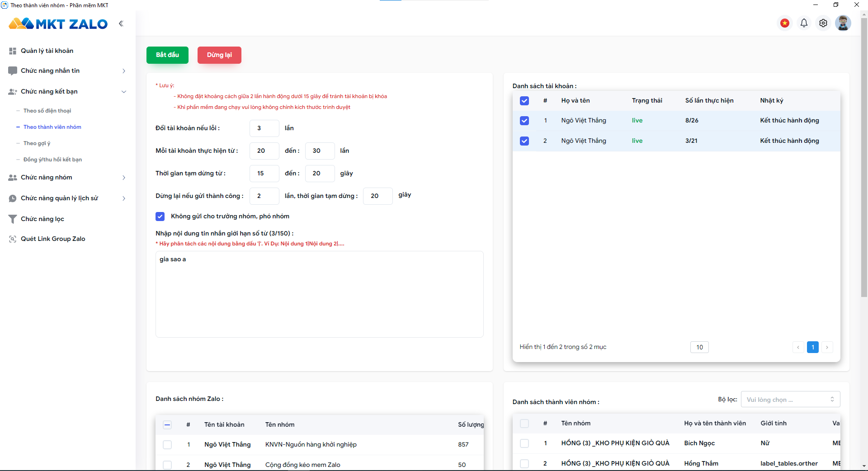The image size is (868, 471).
Task: Click the Vietnam flag language icon
Action: point(785,23)
